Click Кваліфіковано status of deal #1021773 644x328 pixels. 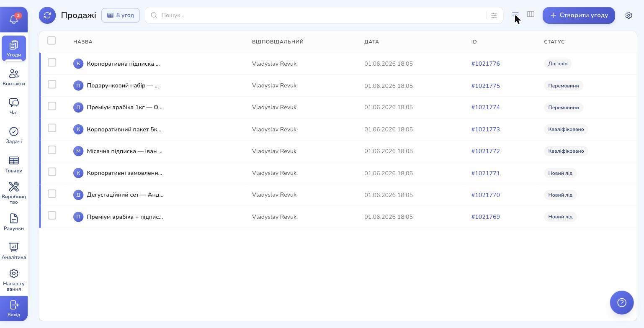pyautogui.click(x=566, y=129)
